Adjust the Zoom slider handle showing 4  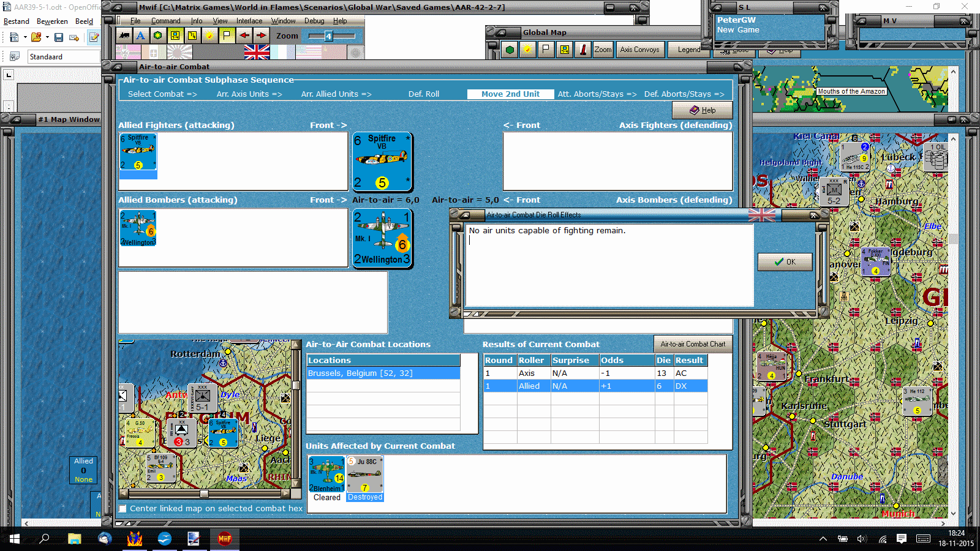(x=328, y=36)
